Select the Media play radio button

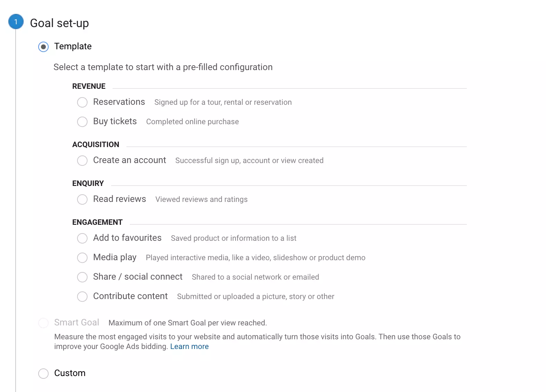(82, 258)
